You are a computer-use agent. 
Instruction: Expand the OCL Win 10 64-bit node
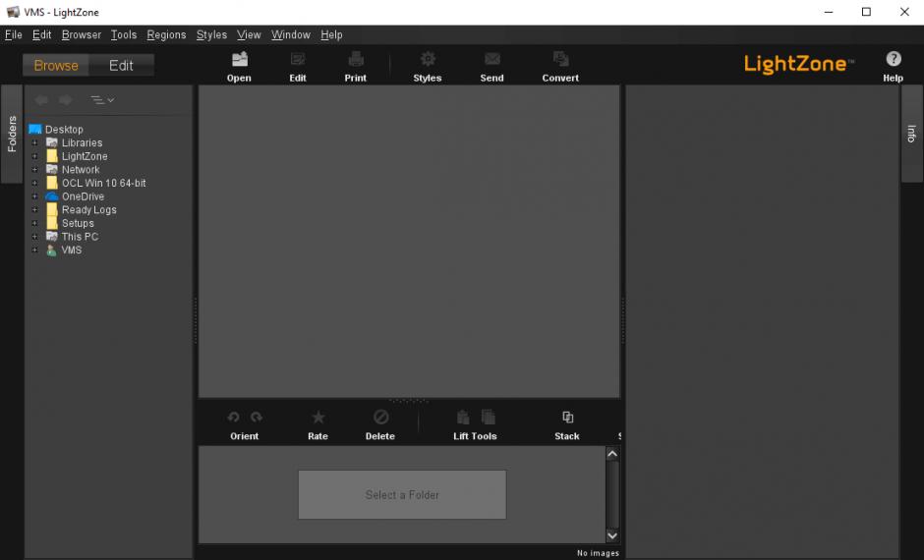(34, 183)
